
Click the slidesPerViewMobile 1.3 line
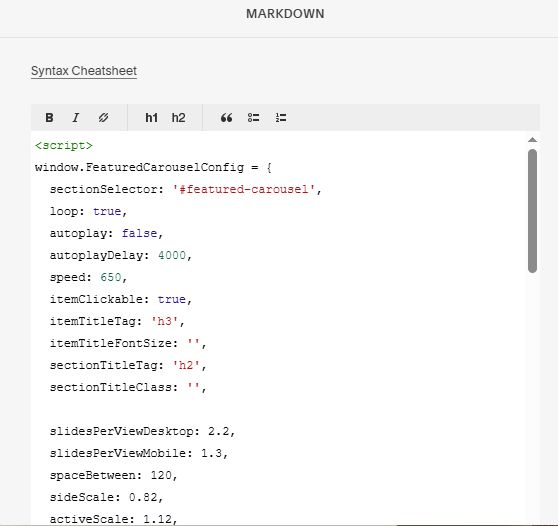point(139,453)
